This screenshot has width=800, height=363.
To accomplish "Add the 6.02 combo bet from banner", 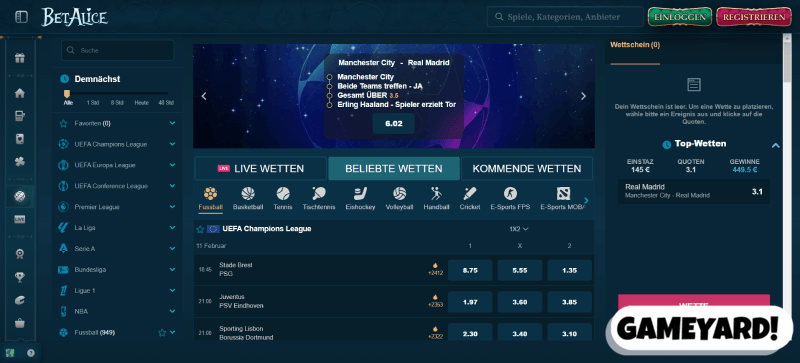I will tap(393, 124).
